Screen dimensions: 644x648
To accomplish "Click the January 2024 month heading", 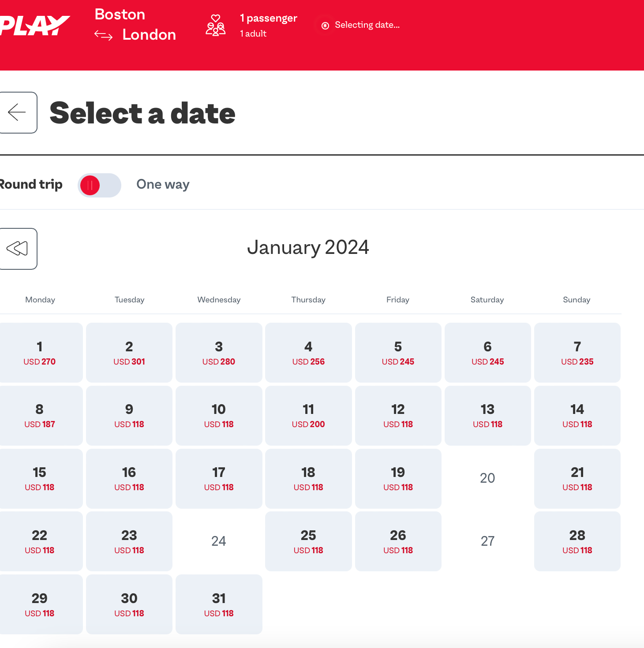I will [x=308, y=247].
